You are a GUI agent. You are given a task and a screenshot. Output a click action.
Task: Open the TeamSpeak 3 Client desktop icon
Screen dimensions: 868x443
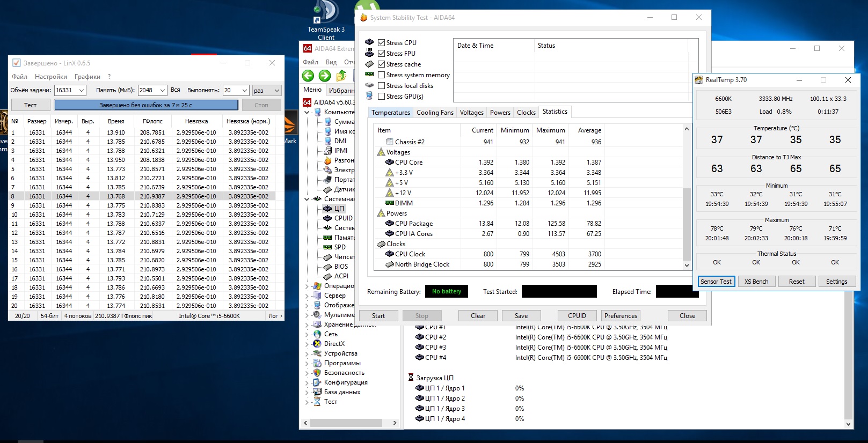click(x=326, y=20)
